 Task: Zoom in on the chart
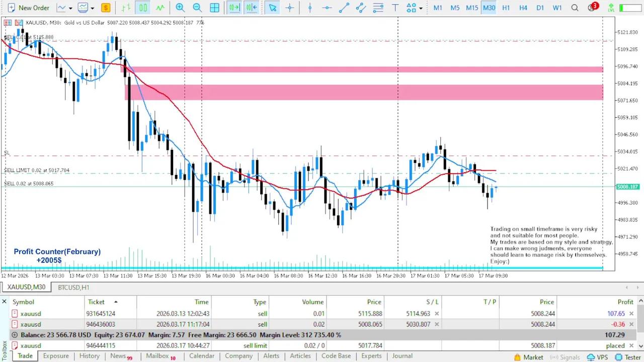180,8
